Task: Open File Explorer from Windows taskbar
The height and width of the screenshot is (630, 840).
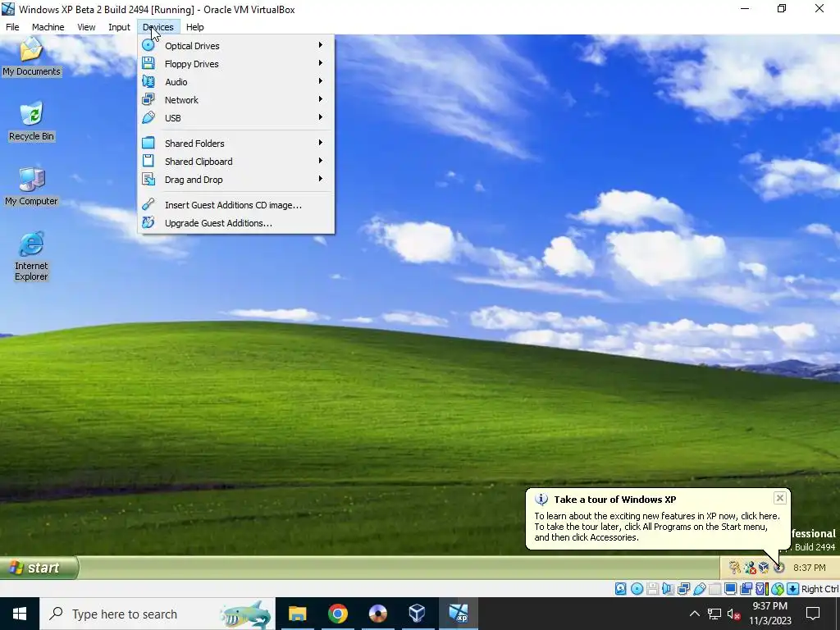Action: click(297, 614)
